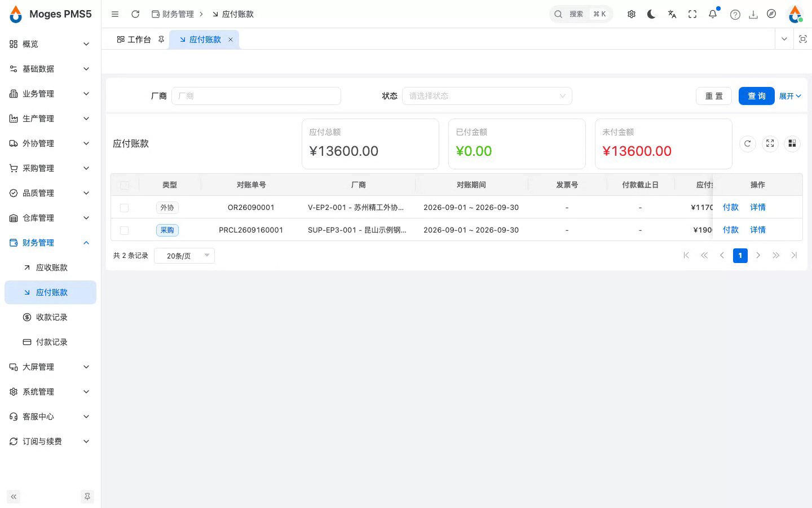This screenshot has height=508, width=812.
Task: Collapse the 财务管理 sidebar menu
Action: click(50, 243)
